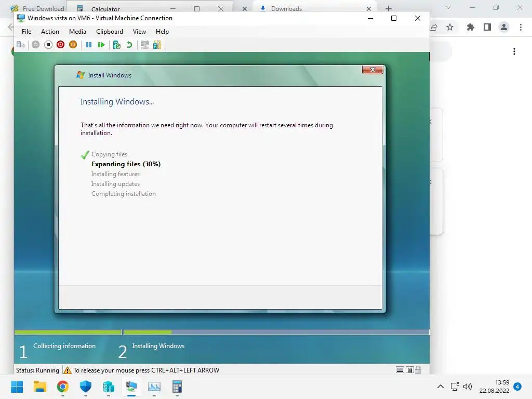Click the Installing Windows progress bar
Image resolution: width=532 pixels, height=399 pixels.
tap(276, 332)
